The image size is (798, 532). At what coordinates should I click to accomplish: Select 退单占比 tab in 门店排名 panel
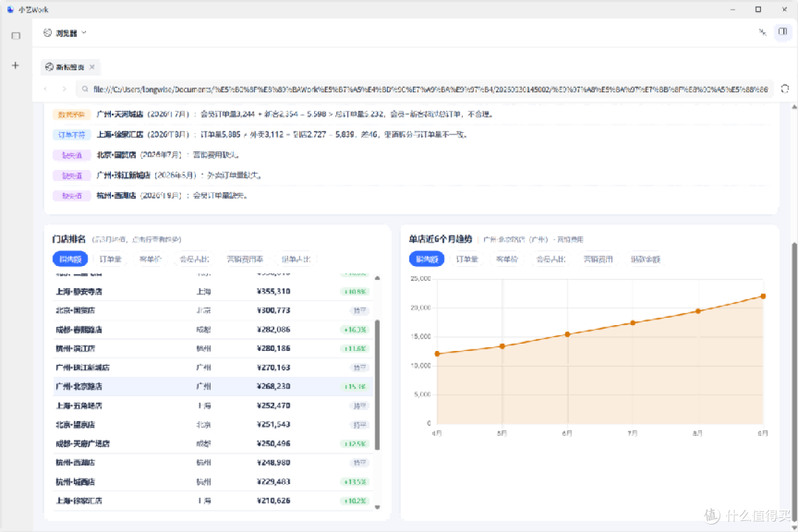click(x=296, y=259)
